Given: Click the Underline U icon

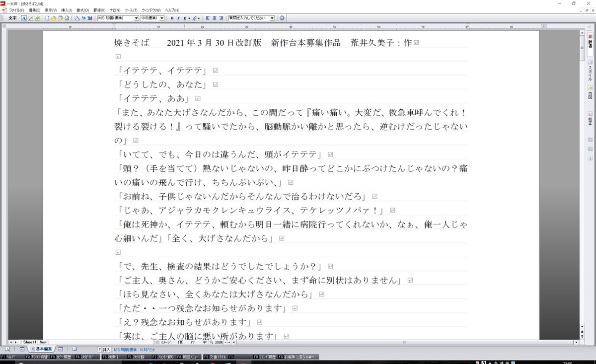Looking at the screenshot, I should click(185, 18).
